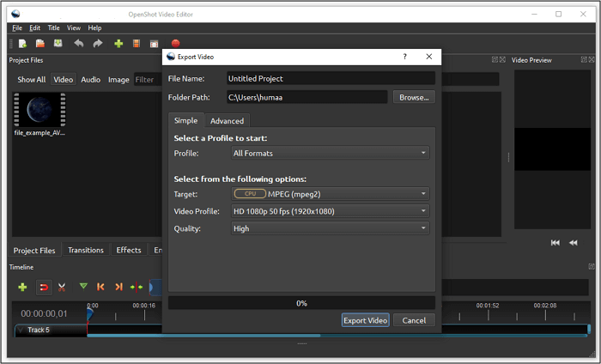601x364 pixels.
Task: Click the File Name input field
Action: [330, 79]
